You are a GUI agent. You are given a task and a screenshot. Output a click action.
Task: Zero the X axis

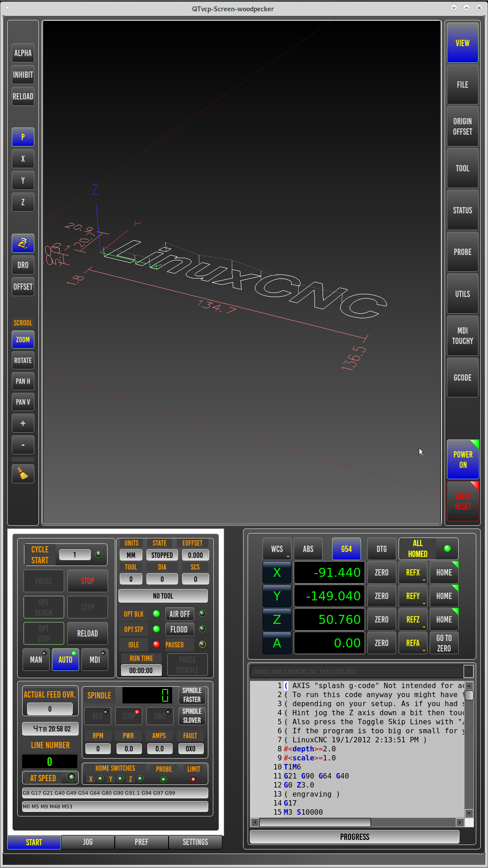tap(382, 572)
